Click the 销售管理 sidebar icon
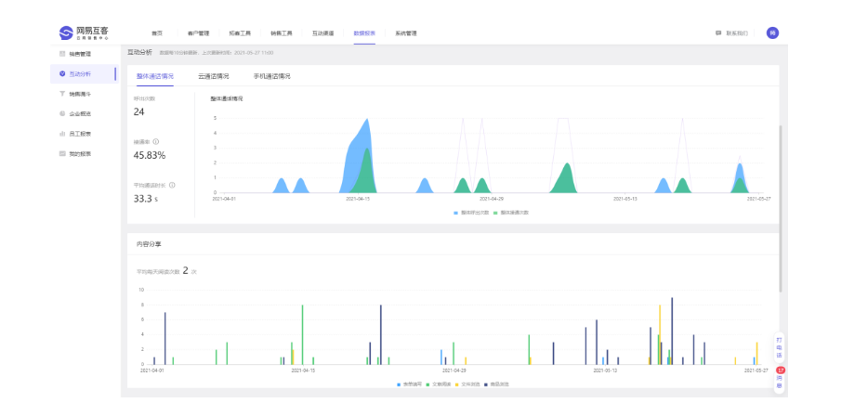The image size is (868, 416). (x=62, y=54)
